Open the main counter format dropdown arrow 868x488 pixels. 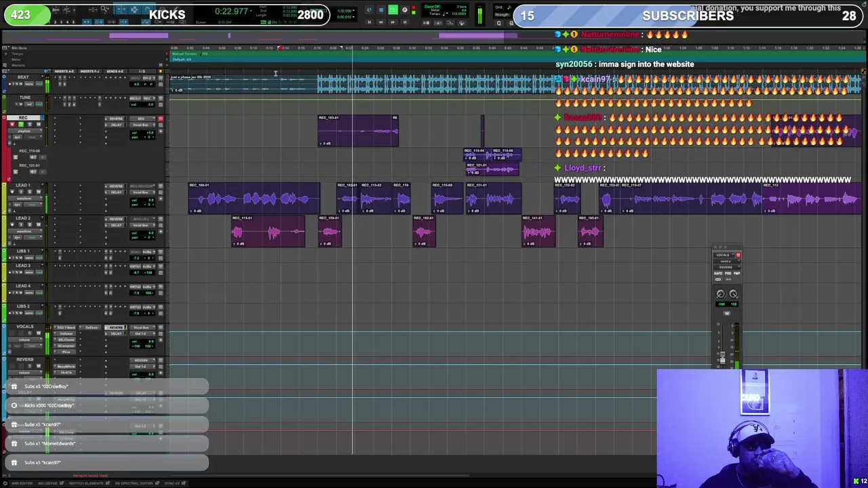point(251,10)
